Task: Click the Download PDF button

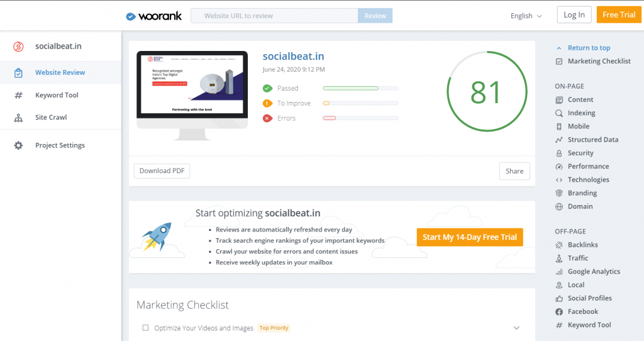Action: click(x=162, y=171)
